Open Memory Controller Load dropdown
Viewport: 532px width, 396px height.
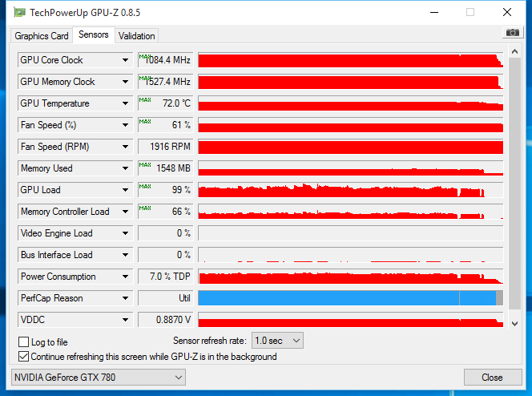coord(125,212)
